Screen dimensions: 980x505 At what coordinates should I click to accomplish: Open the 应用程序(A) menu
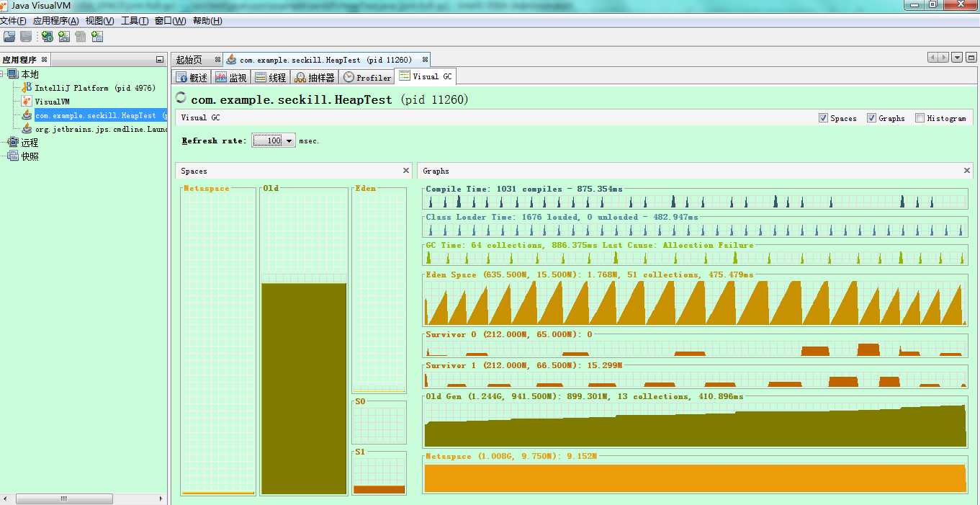click(55, 21)
